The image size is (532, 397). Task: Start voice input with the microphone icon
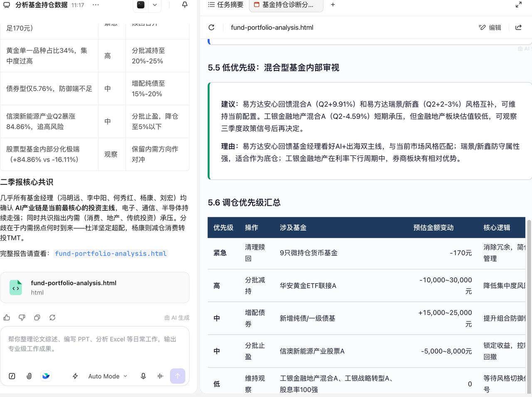[x=143, y=376]
